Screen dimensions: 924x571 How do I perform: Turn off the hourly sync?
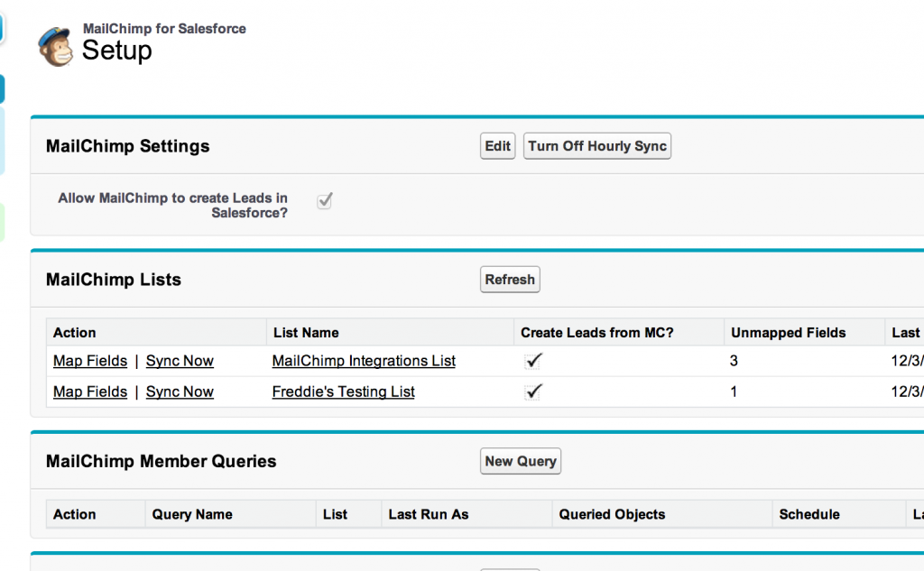click(x=597, y=146)
